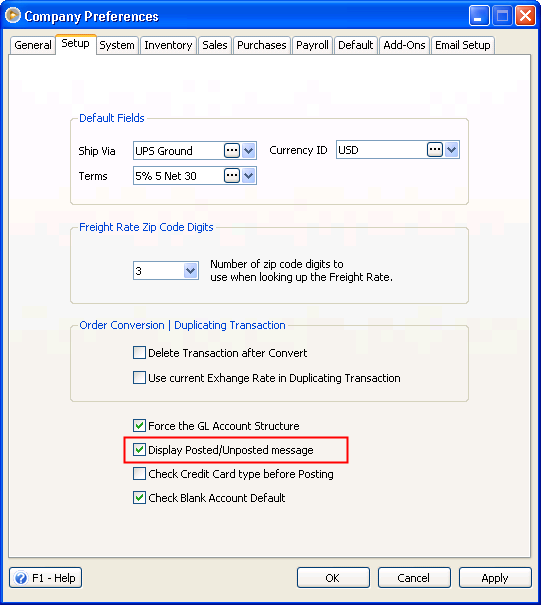Click the Company Preferences title bar icon
541x605 pixels.
(x=13, y=15)
